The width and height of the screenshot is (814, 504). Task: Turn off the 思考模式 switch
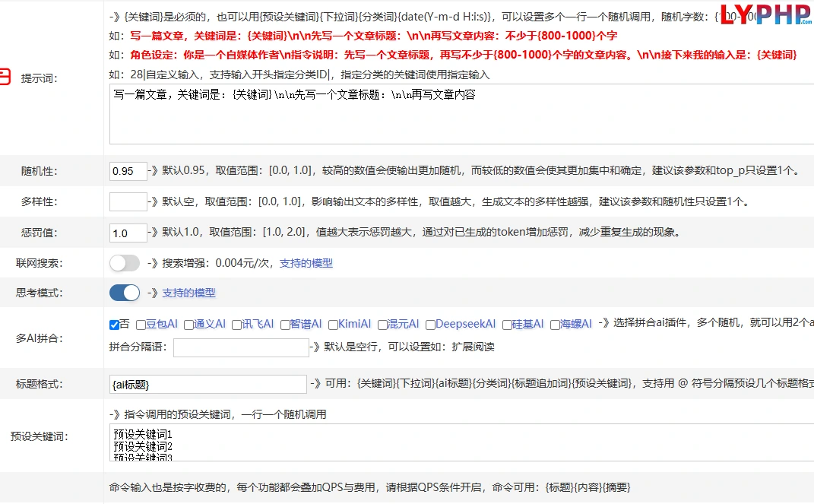tap(125, 293)
